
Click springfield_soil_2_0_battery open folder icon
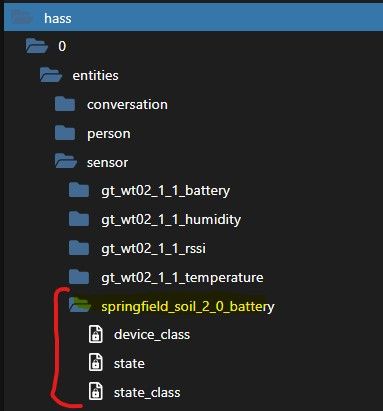pyautogui.click(x=80, y=305)
